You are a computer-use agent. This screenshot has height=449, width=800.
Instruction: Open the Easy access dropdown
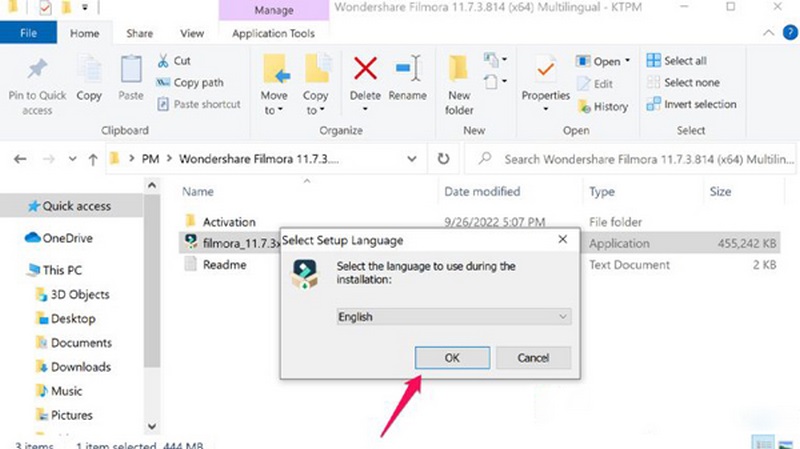[495, 82]
